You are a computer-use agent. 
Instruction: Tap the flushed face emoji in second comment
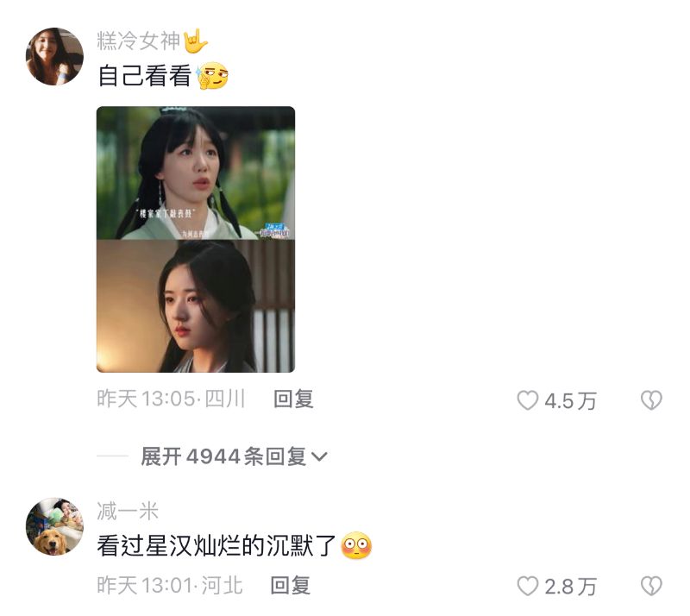pos(356,545)
